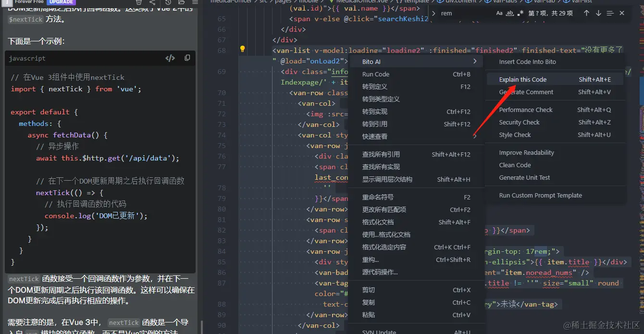Image resolution: width=644 pixels, height=334 pixels.
Task: Select 转到引用 menu entry
Action: [416, 124]
